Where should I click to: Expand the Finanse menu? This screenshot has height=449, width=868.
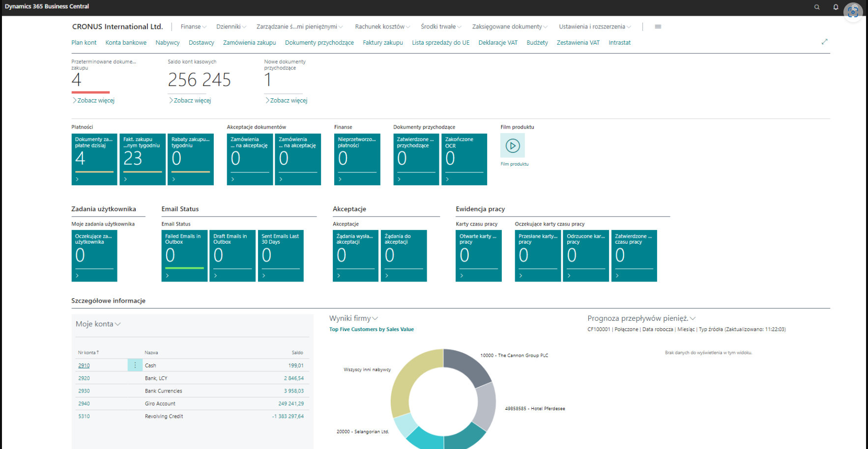(193, 27)
